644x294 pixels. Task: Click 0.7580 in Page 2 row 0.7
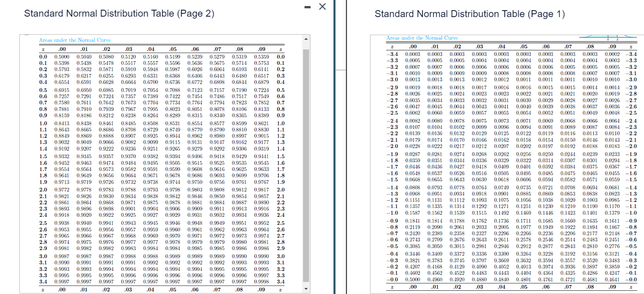[61, 103]
